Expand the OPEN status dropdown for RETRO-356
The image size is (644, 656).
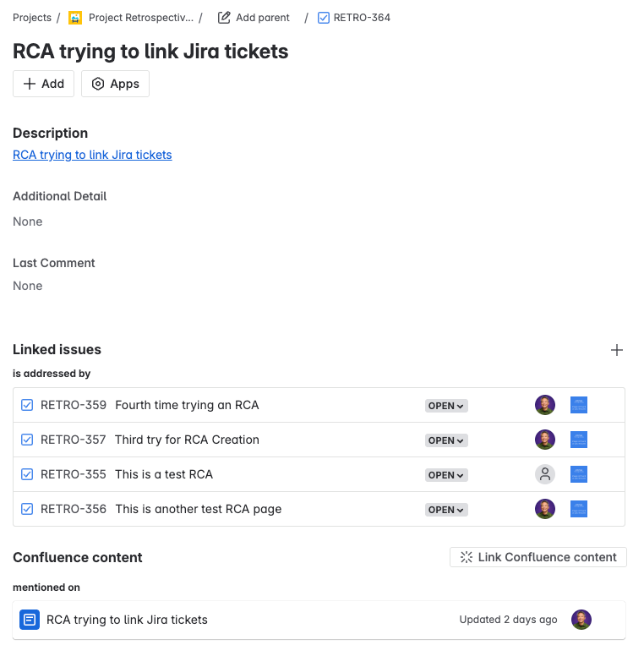pyautogui.click(x=446, y=510)
